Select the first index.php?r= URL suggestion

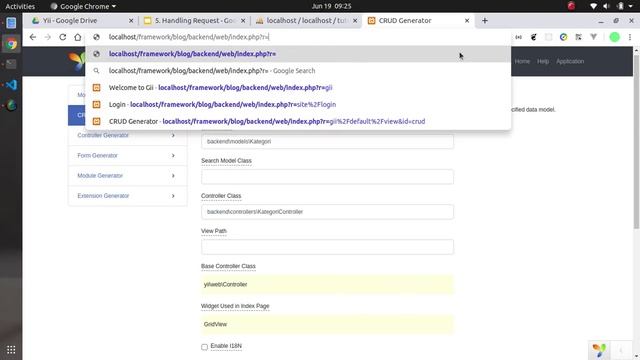pyautogui.click(x=298, y=54)
